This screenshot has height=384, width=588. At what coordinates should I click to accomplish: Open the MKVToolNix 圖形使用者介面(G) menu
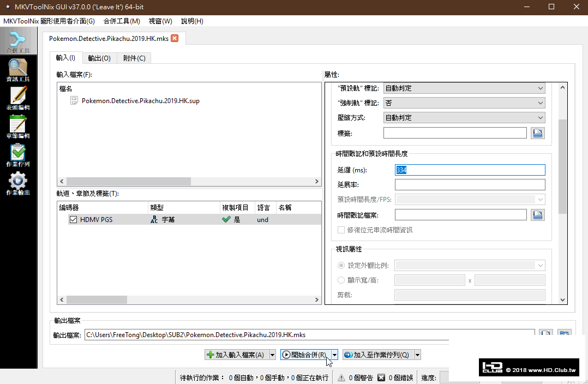(49, 21)
